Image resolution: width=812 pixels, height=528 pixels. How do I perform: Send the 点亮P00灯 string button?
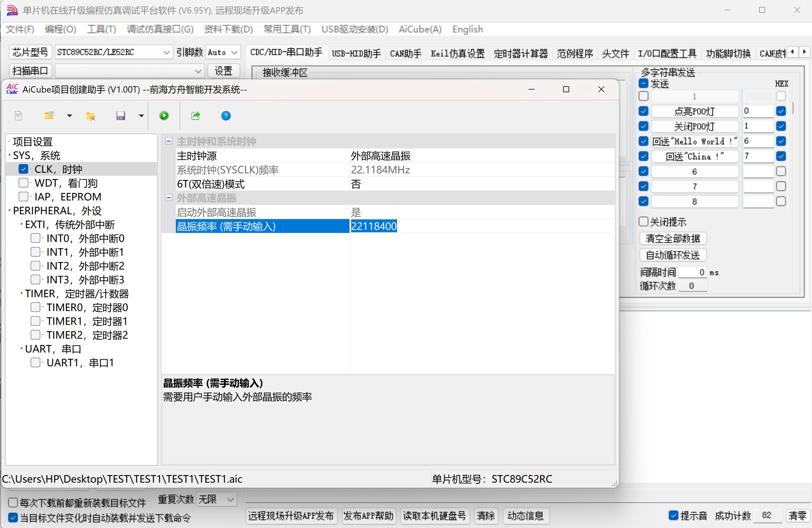point(694,111)
